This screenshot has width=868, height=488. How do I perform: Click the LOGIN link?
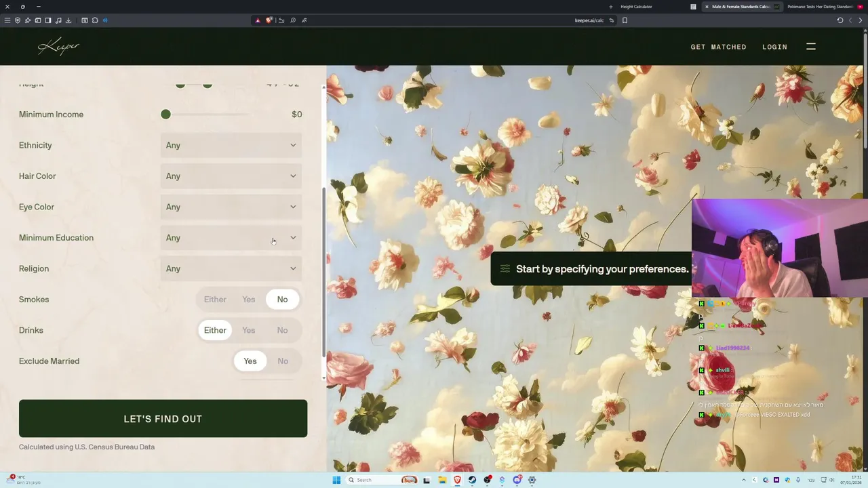774,47
